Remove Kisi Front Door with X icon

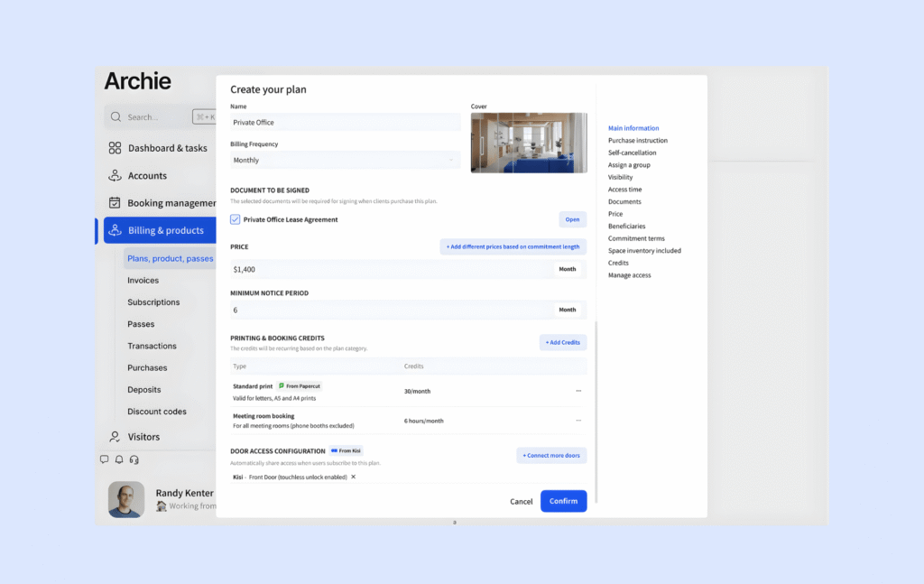353,477
